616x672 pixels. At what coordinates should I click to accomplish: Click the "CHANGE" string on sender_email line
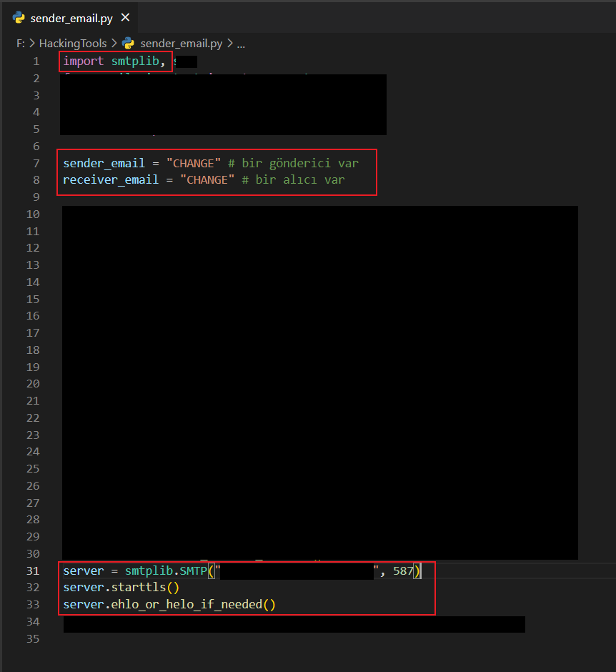(194, 163)
